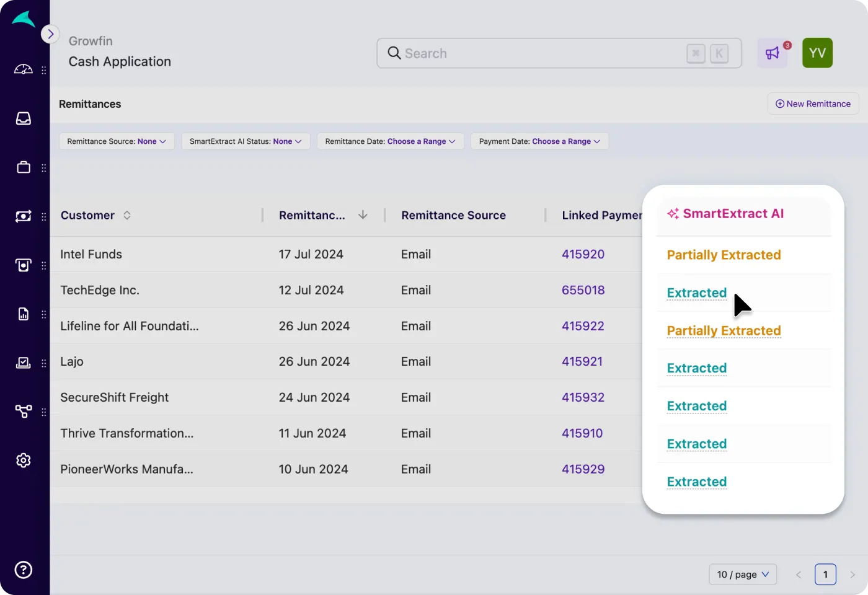
Task: Click Extracted status for TechEdge Inc.
Action: (x=696, y=293)
